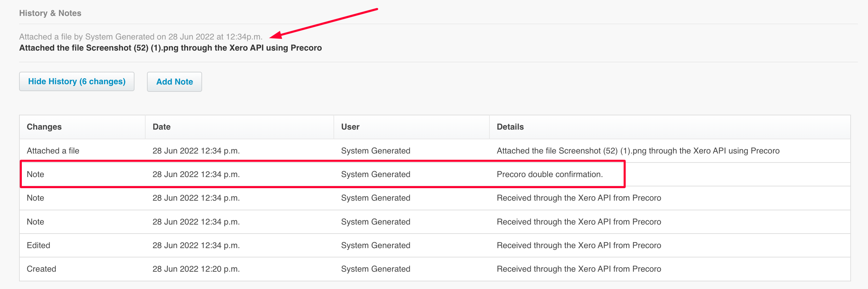Click the Add Note button

174,82
